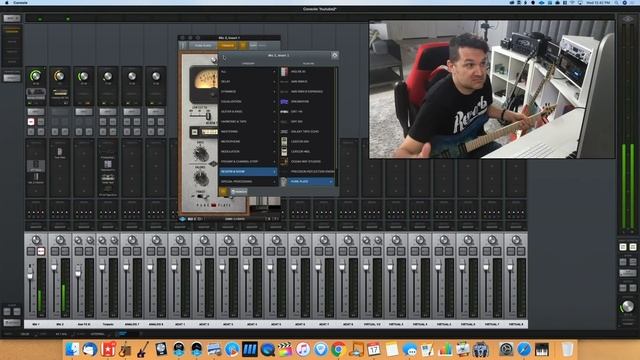Select the Special Processing category

[248, 182]
